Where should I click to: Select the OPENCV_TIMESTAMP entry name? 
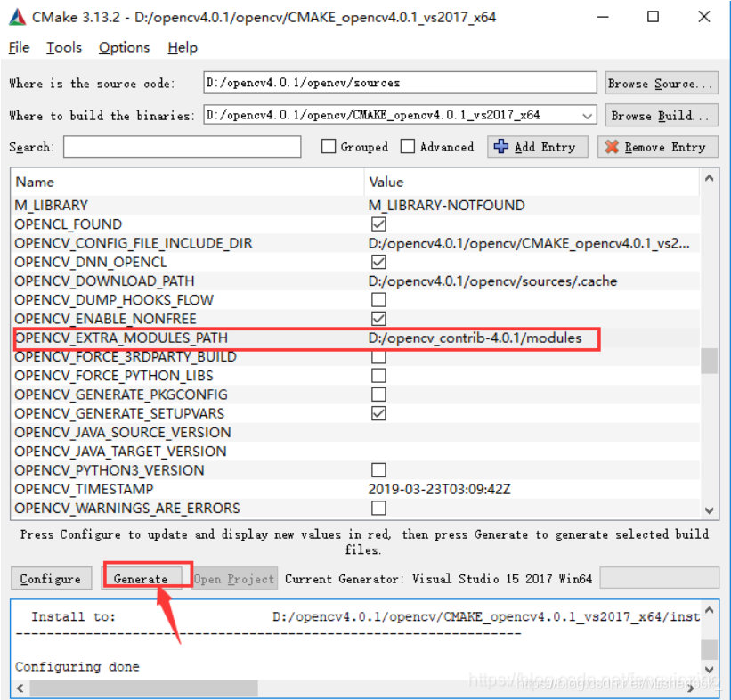84,489
